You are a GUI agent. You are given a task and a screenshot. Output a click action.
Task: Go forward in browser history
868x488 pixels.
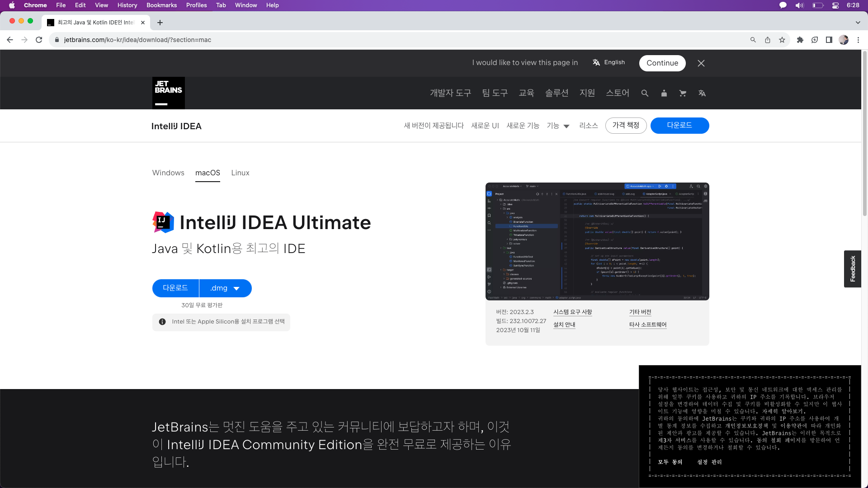click(24, 40)
